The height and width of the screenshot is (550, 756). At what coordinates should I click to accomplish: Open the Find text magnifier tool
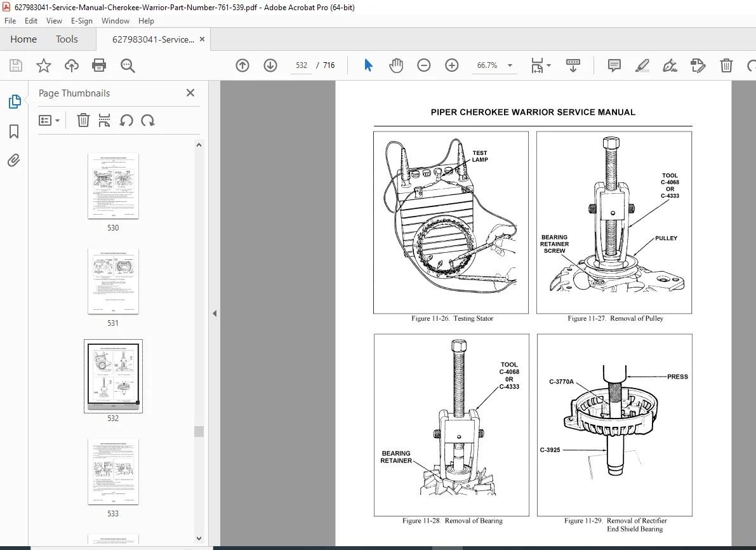click(x=128, y=65)
